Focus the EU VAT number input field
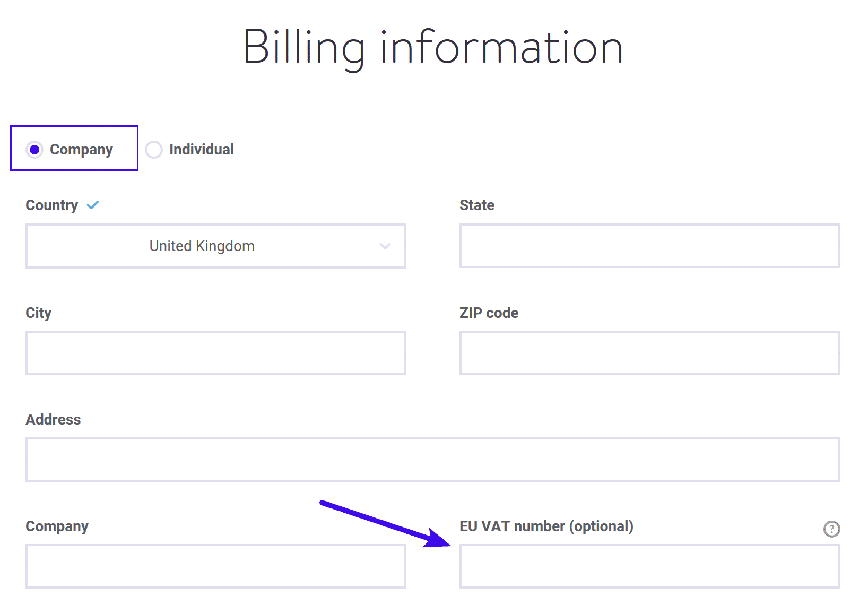This screenshot has height=613, width=868. point(650,566)
